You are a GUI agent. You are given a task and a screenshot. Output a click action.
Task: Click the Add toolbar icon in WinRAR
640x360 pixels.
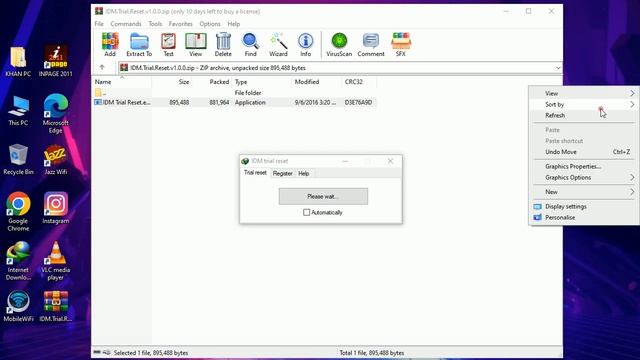click(110, 44)
